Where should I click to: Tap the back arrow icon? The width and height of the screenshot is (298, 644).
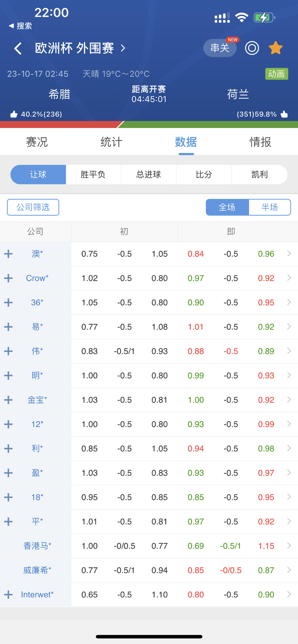18,48
